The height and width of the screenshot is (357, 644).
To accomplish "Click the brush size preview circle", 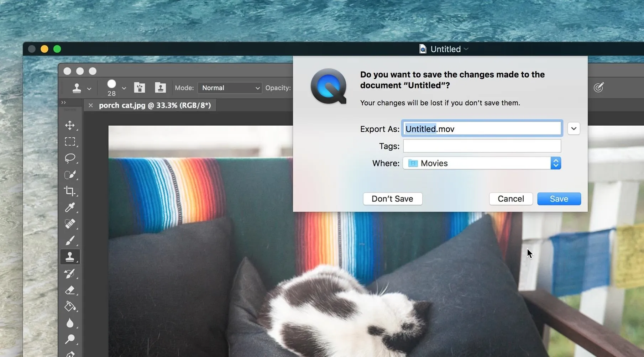I will [x=111, y=84].
